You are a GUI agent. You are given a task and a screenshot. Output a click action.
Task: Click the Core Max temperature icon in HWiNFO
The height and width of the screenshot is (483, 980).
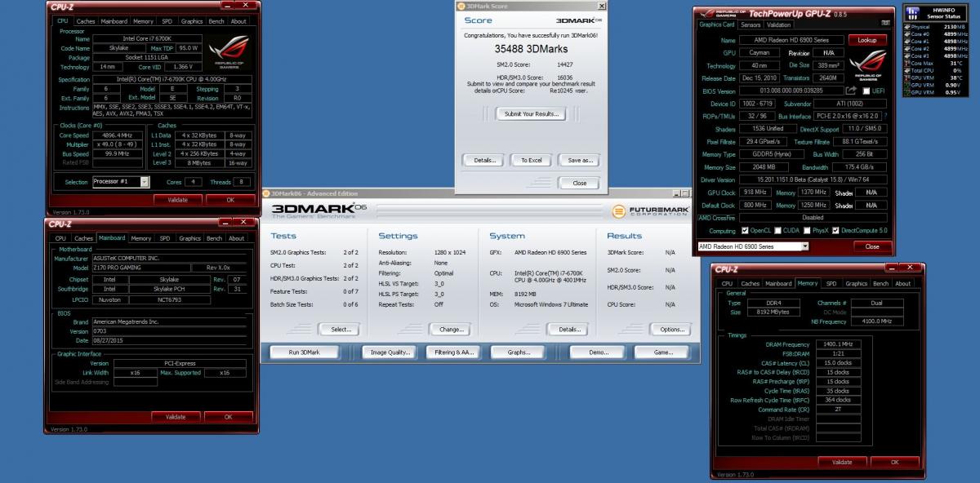907,64
